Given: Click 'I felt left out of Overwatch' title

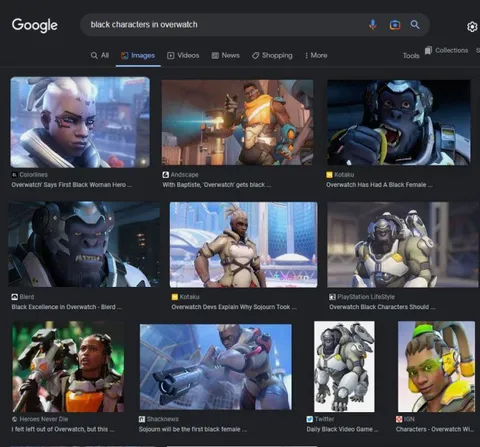Looking at the screenshot, I should pos(63,429).
